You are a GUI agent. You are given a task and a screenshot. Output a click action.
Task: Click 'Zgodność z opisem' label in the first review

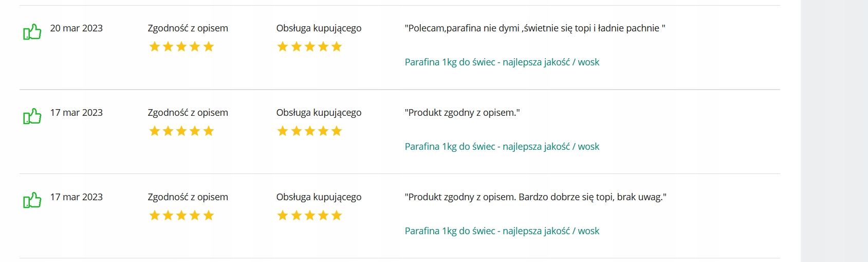coord(188,28)
